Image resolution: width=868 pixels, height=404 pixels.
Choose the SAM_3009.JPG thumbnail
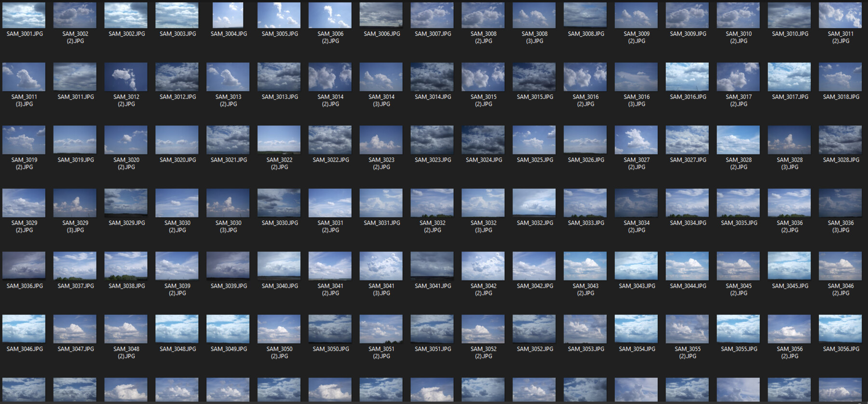[687, 15]
